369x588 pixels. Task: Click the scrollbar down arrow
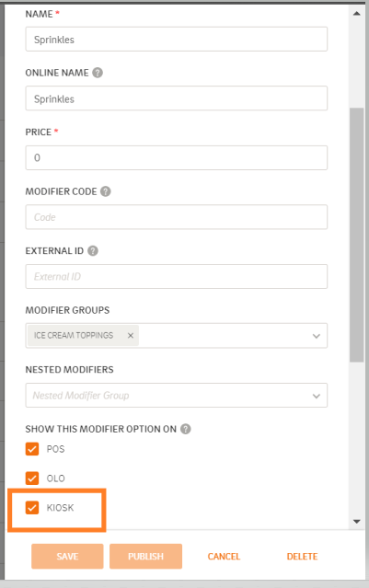pos(357,521)
